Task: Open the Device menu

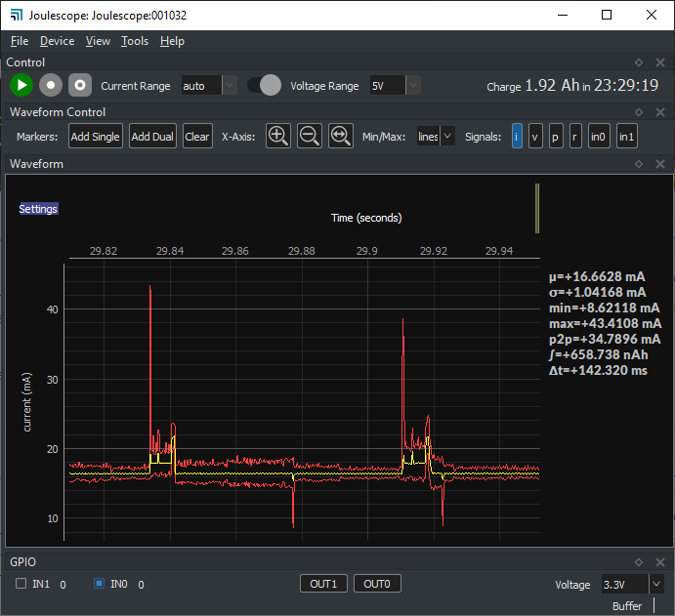Action: tap(57, 41)
